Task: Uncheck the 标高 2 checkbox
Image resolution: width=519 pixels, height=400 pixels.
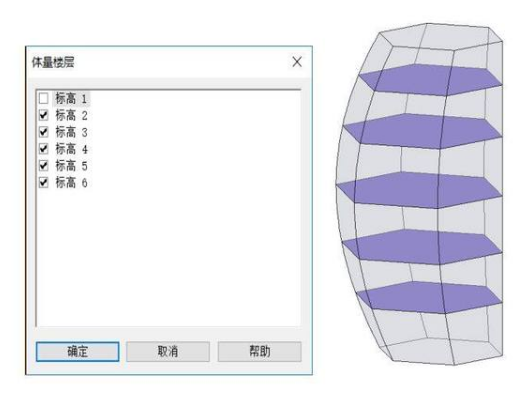Action: pyautogui.click(x=43, y=115)
